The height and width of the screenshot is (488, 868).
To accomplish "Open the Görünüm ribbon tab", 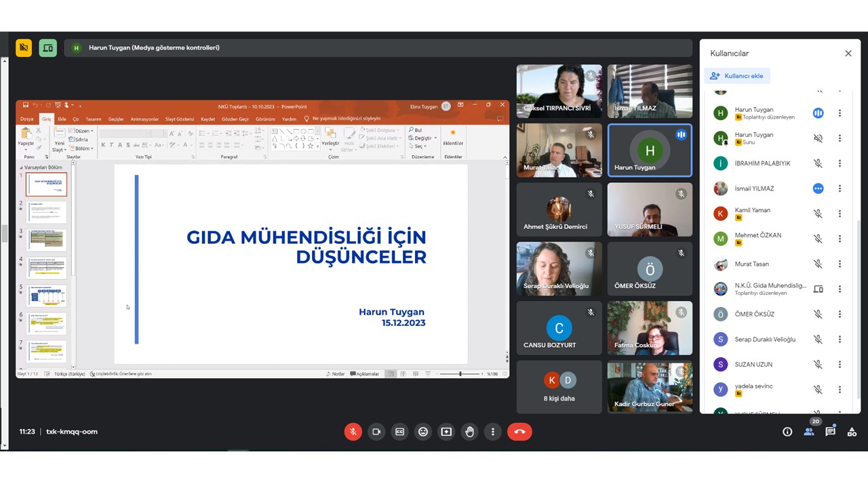I will pyautogui.click(x=265, y=119).
